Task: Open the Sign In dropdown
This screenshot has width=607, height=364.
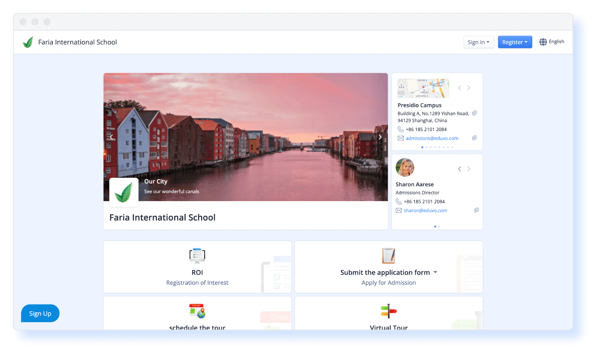Action: point(478,42)
